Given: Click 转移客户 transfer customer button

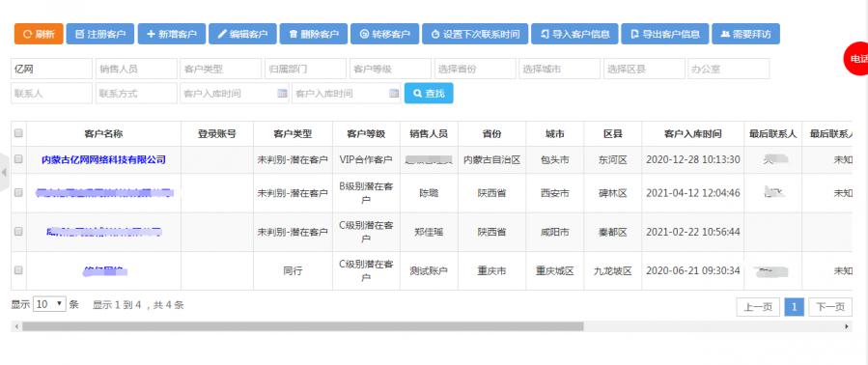Looking at the screenshot, I should click(384, 34).
